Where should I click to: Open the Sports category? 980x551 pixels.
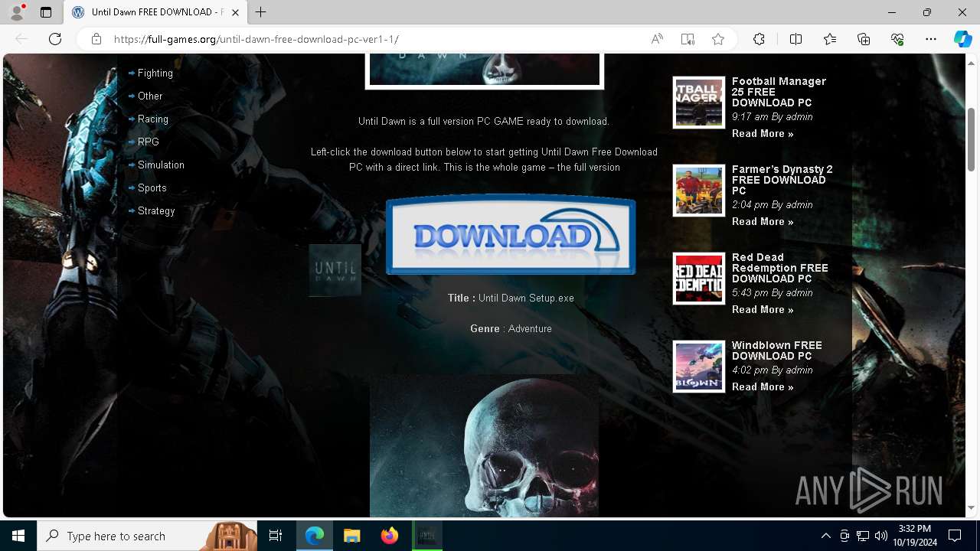click(152, 188)
